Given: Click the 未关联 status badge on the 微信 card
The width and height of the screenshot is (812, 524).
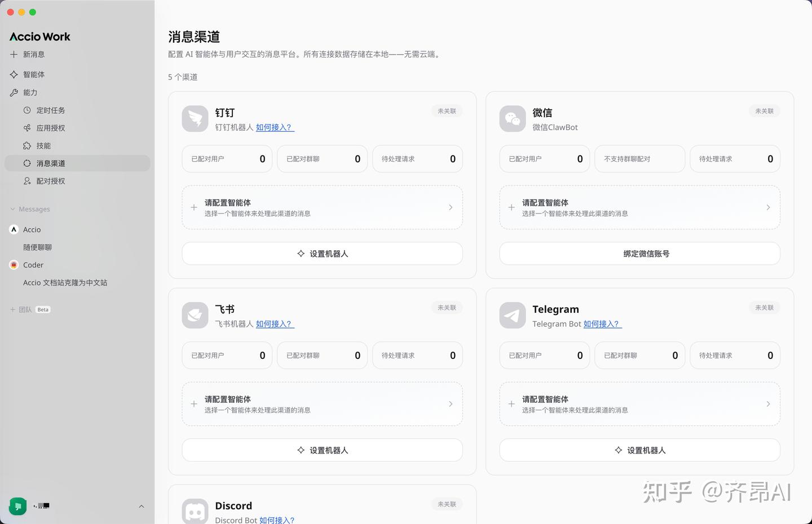Looking at the screenshot, I should (765, 111).
